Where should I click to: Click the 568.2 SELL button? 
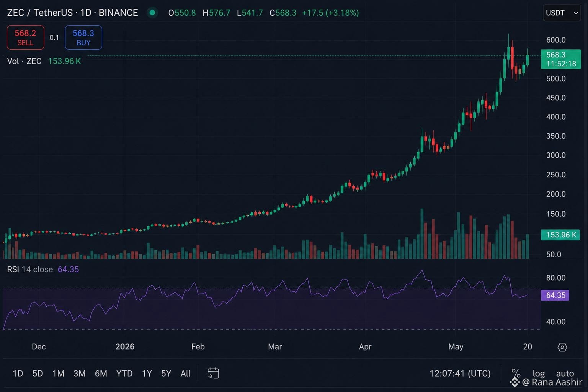click(x=25, y=38)
